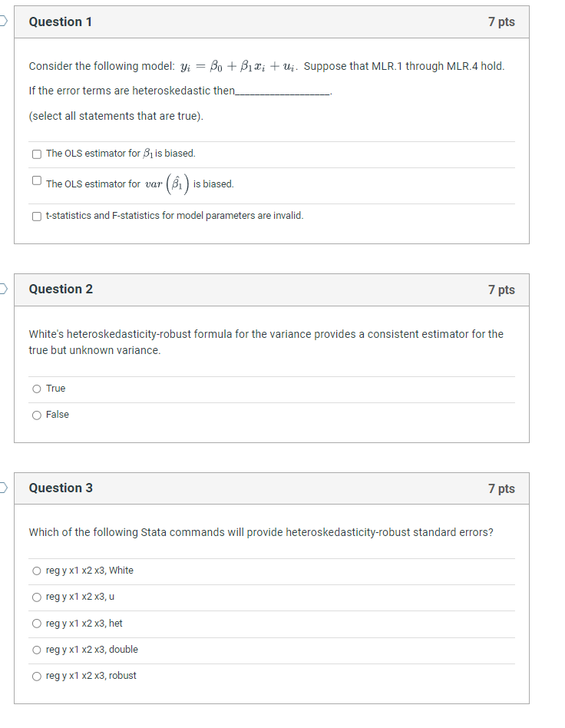
Task: Select 'reg y x1 x2 x3, robust'
Action: point(37,676)
